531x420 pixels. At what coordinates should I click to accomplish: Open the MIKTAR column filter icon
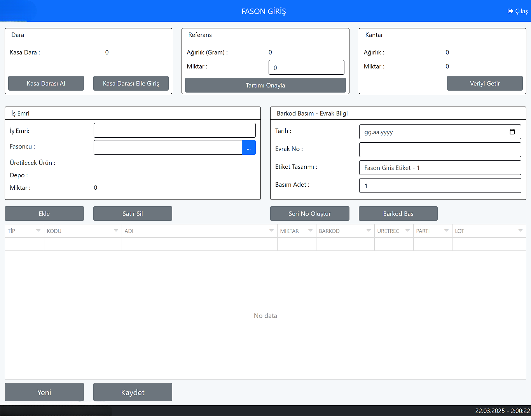pyautogui.click(x=310, y=231)
